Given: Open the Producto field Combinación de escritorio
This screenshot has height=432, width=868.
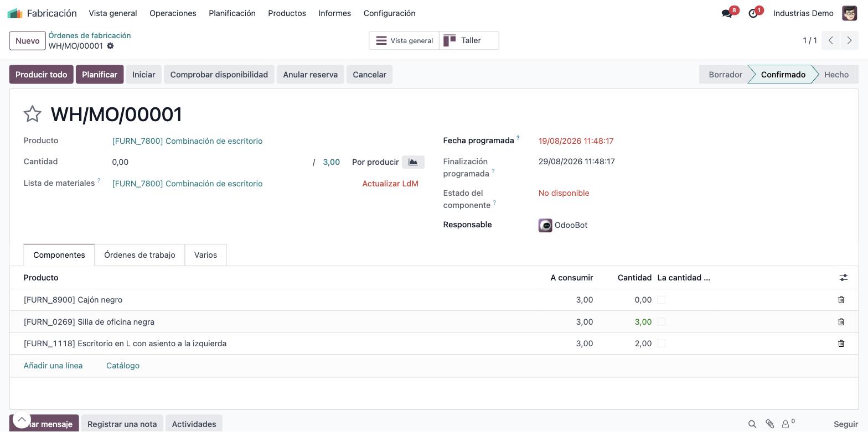Looking at the screenshot, I should click(x=187, y=141).
